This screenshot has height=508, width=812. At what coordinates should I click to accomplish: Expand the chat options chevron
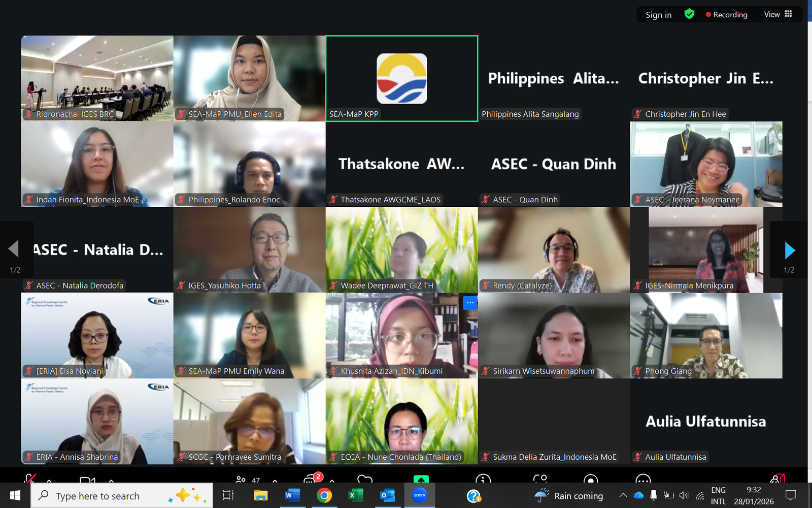[x=332, y=480]
